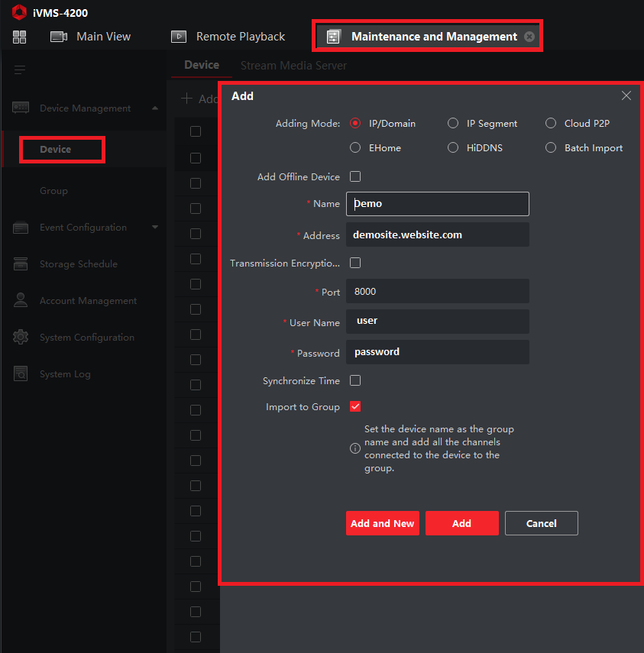The width and height of the screenshot is (644, 653).
Task: Open Event Configuration in the sidebar
Action: (83, 228)
